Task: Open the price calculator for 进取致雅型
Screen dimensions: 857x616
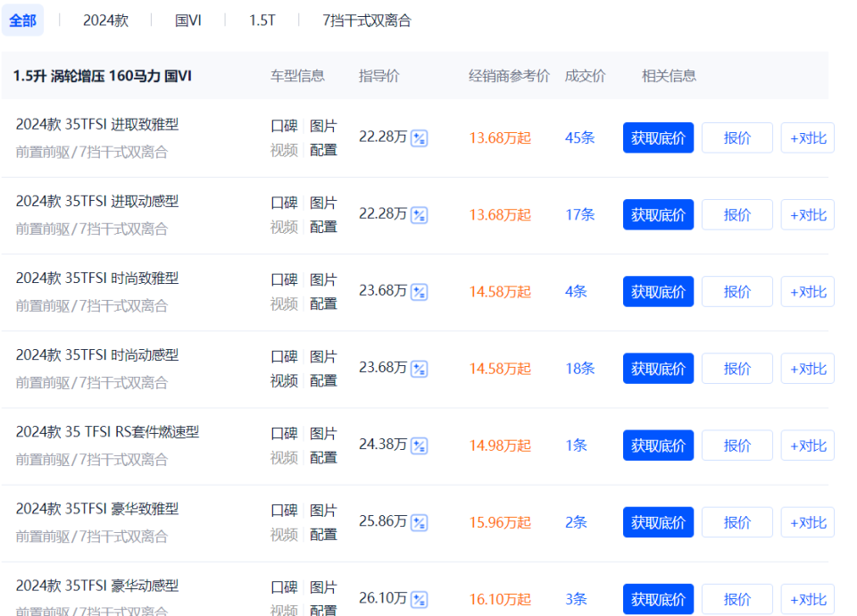Action: click(417, 138)
